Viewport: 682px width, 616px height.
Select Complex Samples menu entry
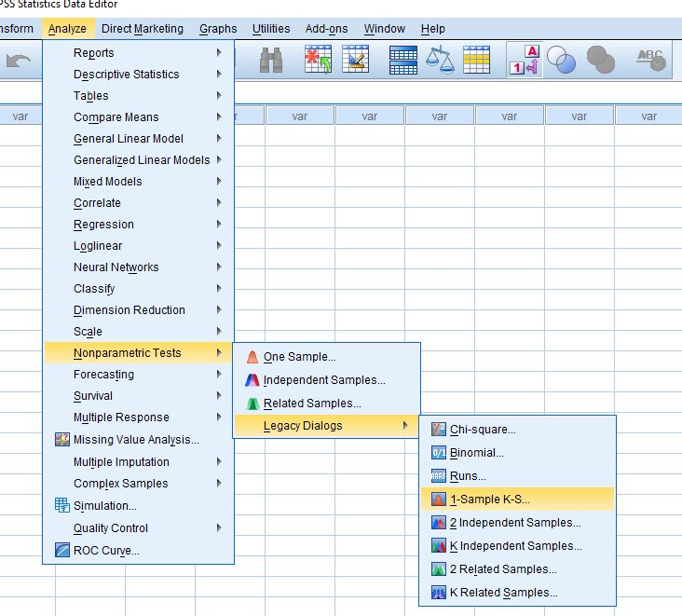point(138,484)
